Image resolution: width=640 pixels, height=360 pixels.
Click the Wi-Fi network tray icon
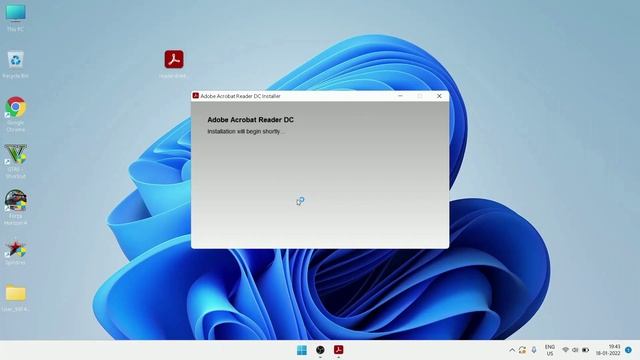point(565,350)
